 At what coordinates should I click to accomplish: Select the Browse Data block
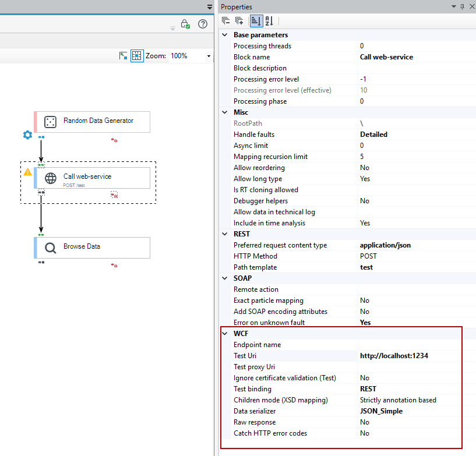point(92,248)
